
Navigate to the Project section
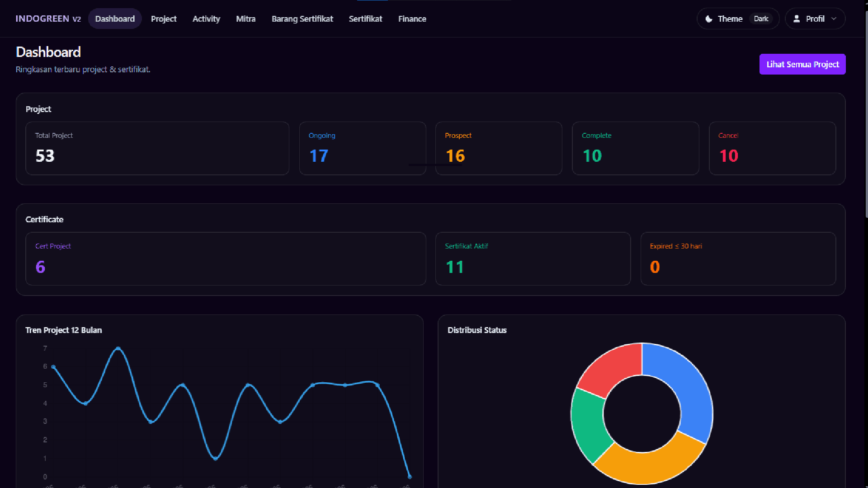pos(164,19)
